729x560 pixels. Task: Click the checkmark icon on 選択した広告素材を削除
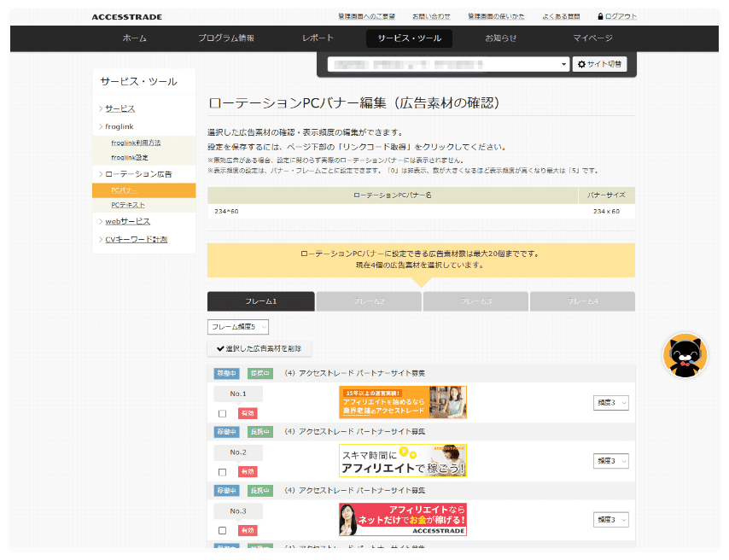220,348
